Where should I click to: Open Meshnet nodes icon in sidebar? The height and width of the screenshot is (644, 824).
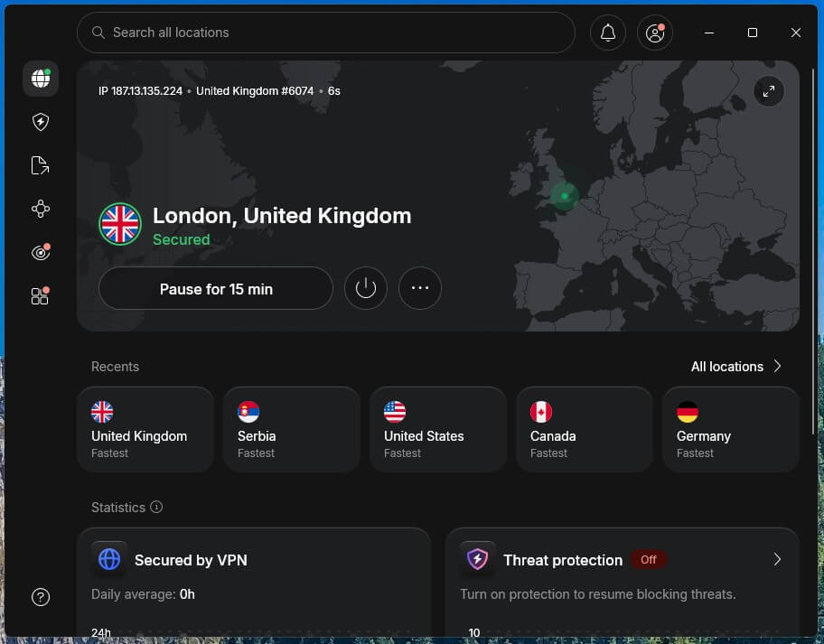(41, 209)
